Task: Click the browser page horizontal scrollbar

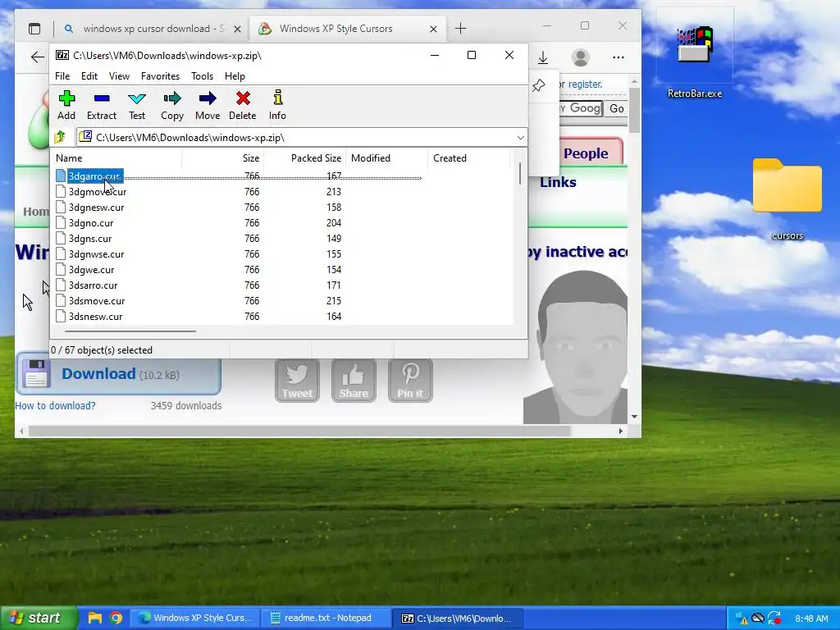Action: (x=300, y=431)
